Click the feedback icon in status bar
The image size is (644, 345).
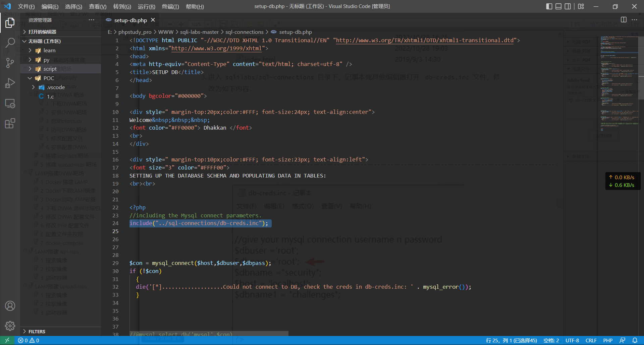[x=623, y=340]
